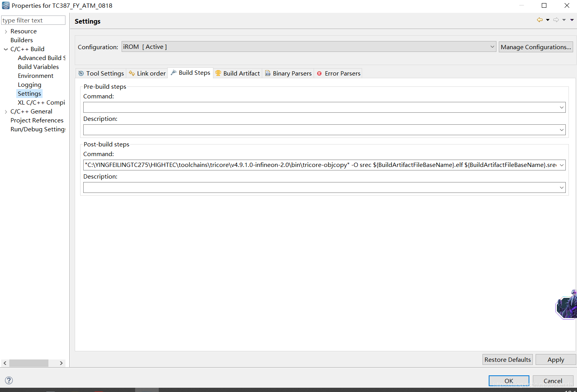This screenshot has height=392, width=577.
Task: Collapse the C/C++ Build tree node
Action: point(5,49)
